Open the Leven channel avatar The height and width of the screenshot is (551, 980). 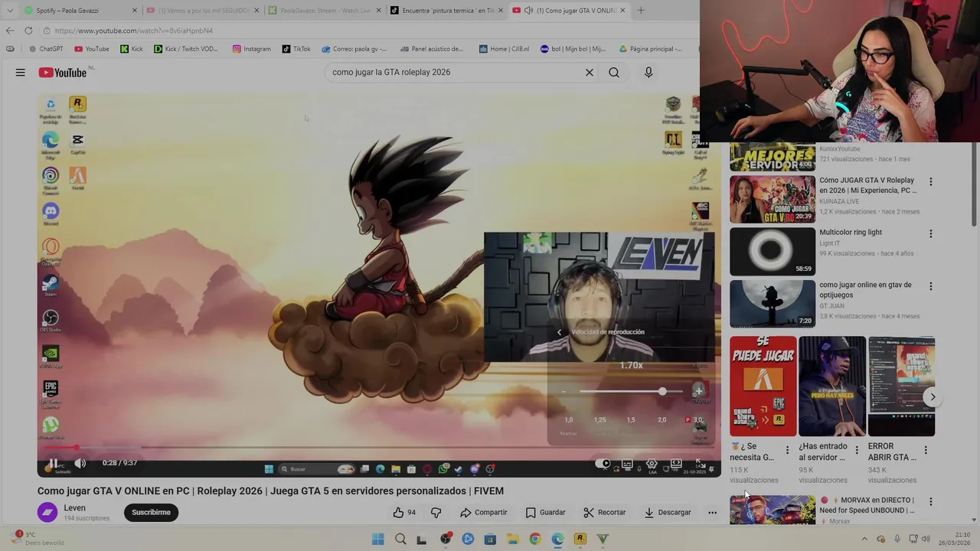tap(47, 513)
